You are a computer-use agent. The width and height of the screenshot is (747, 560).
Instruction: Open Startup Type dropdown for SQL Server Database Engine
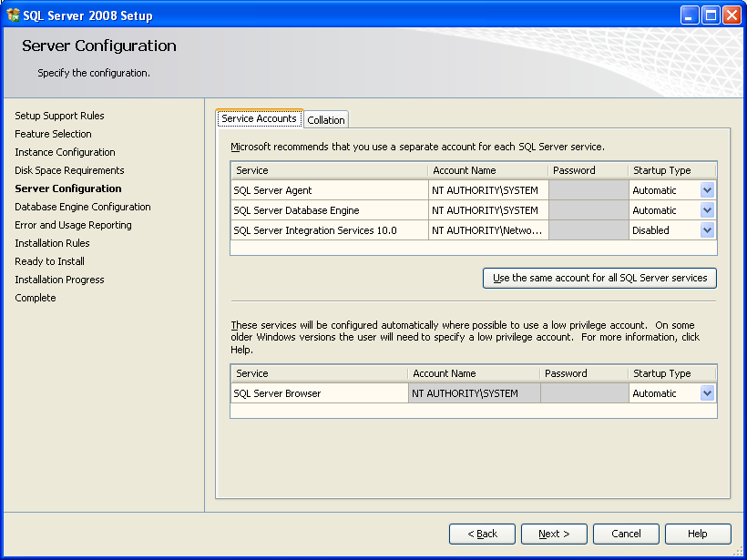pyautogui.click(x=707, y=210)
